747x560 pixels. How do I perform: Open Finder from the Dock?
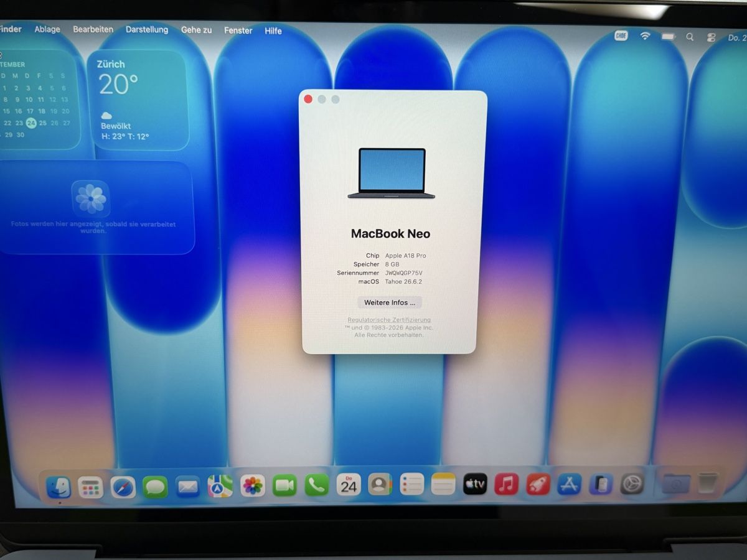[x=59, y=487]
